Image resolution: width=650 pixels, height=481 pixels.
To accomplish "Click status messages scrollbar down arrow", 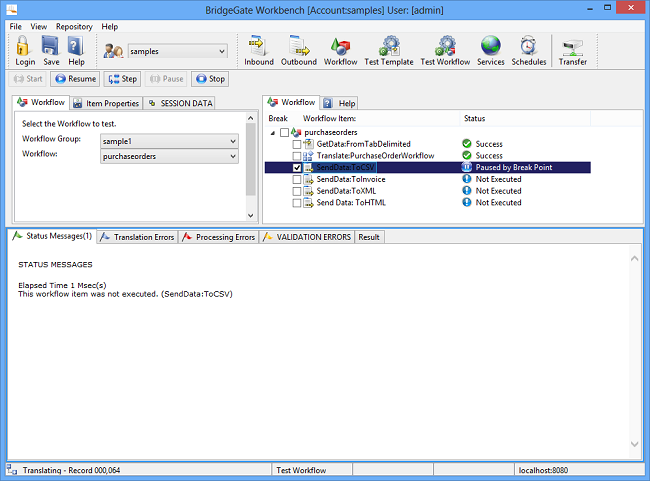I will (x=634, y=444).
